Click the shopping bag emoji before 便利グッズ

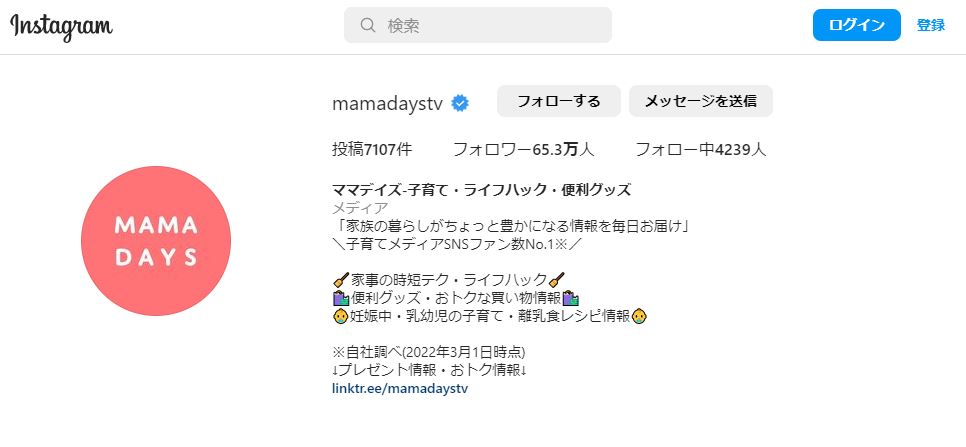pyautogui.click(x=341, y=299)
